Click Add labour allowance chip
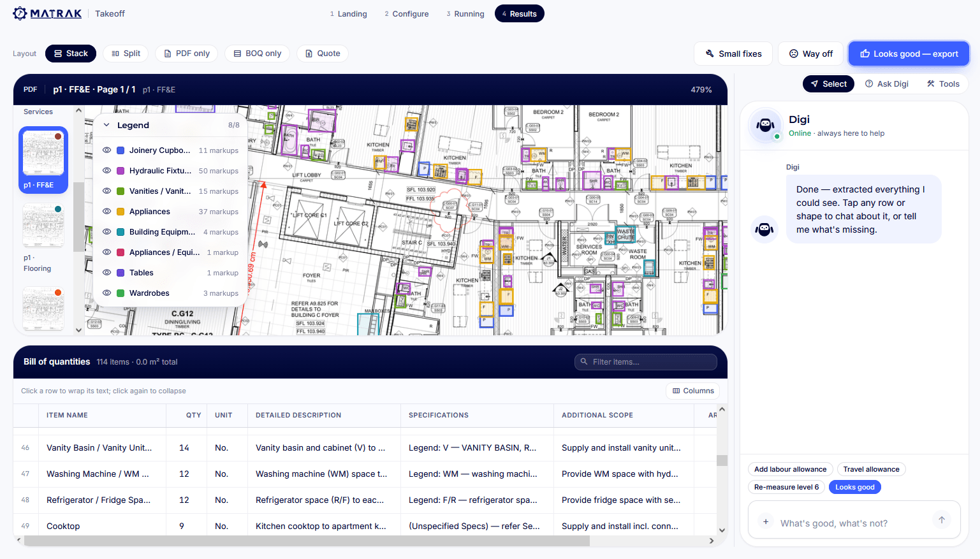This screenshot has height=559, width=980. 790,469
